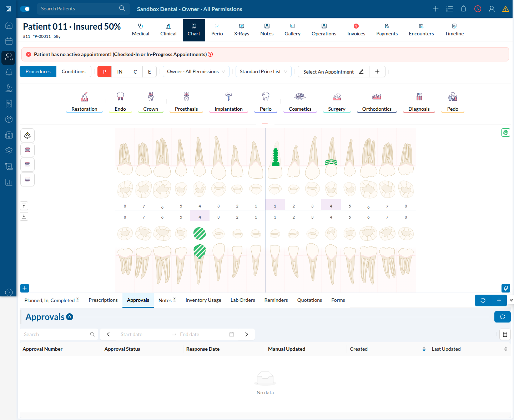Switch chart view to Conditions
This screenshot has width=514, height=420.
(x=74, y=71)
